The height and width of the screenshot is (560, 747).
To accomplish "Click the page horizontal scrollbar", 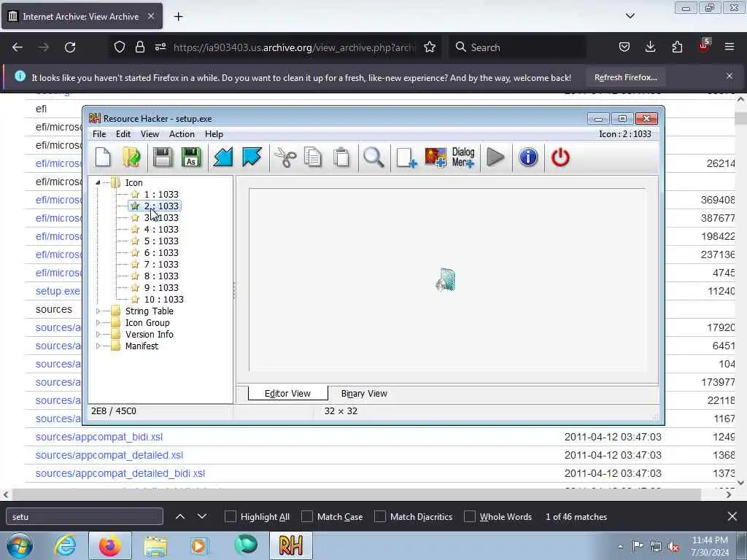I will coord(356,495).
